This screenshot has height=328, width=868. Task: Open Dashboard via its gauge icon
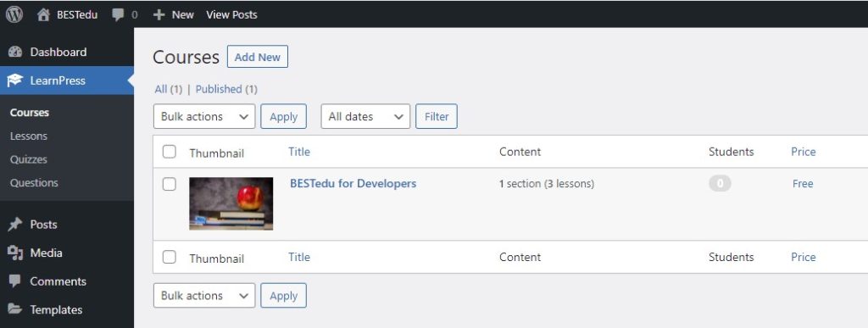(x=15, y=52)
